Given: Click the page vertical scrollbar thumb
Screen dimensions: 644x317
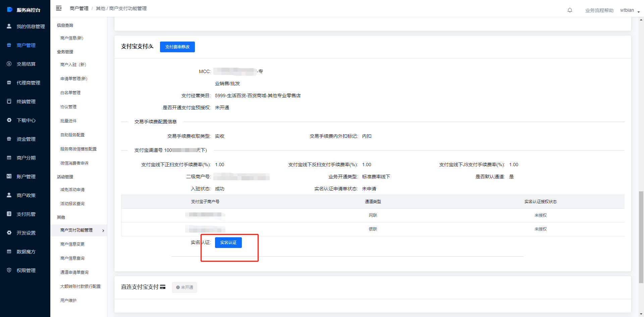Looking at the screenshot, I should [641, 237].
